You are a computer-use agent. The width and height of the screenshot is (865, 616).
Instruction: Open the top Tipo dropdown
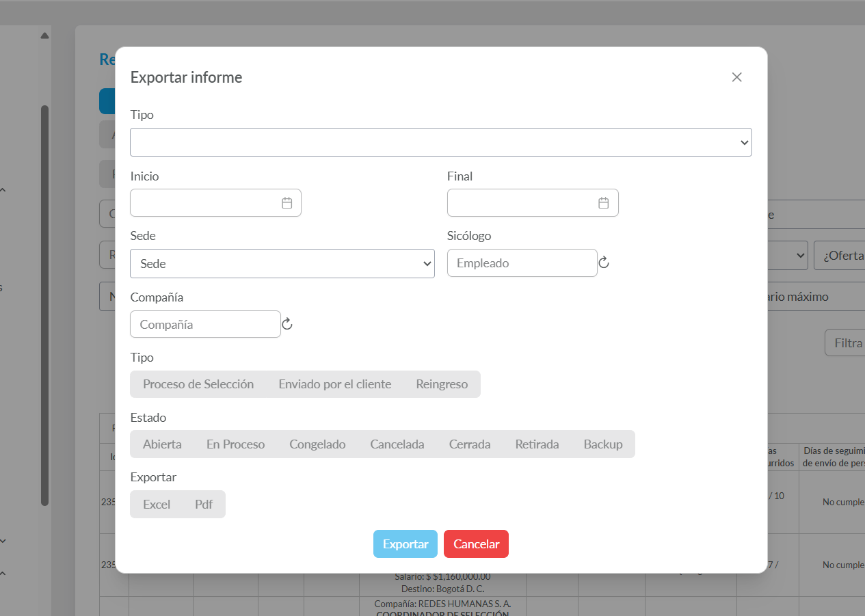point(440,142)
